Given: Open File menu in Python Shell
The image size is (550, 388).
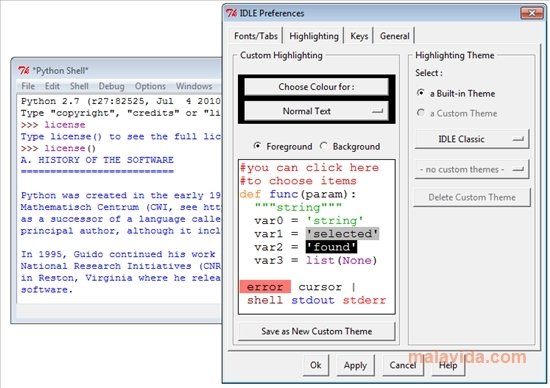Looking at the screenshot, I should tap(28, 86).
